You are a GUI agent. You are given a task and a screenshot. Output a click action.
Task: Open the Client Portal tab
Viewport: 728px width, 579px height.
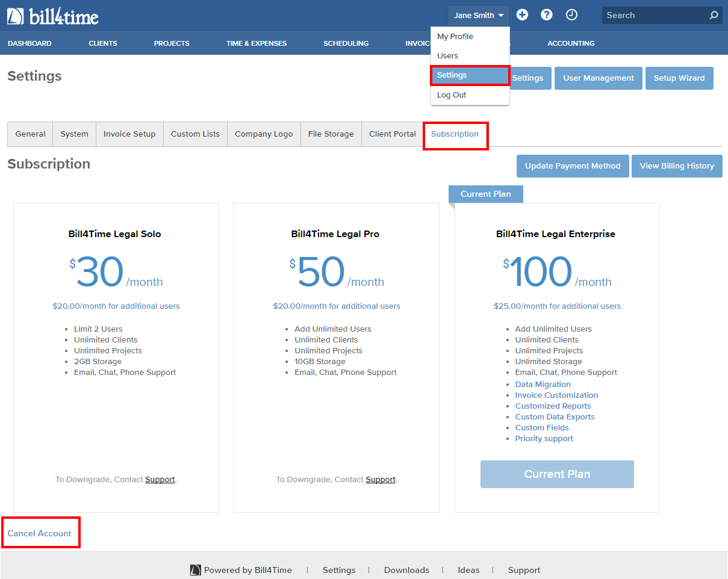click(393, 134)
